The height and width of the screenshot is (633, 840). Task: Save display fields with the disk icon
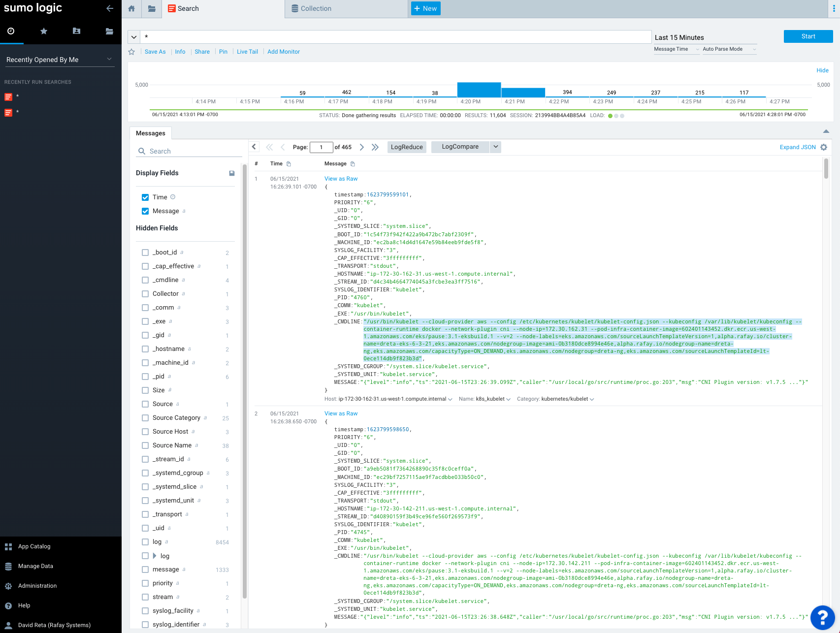(232, 173)
